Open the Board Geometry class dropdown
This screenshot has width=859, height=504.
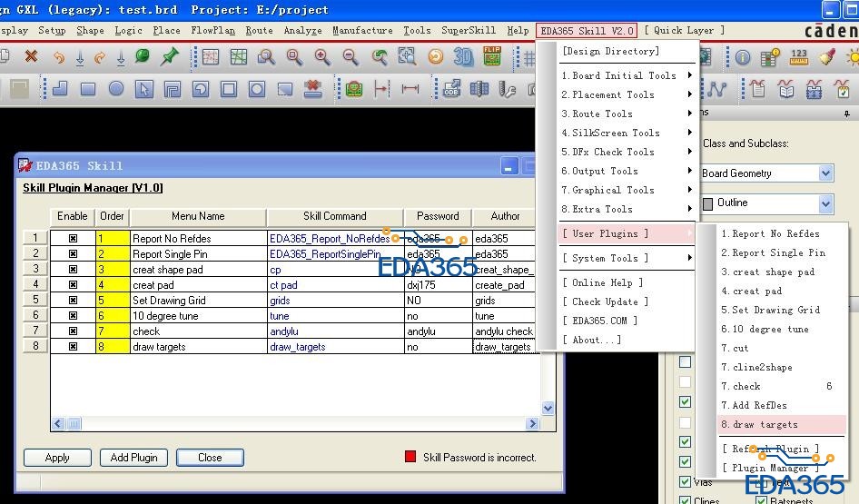(x=826, y=173)
